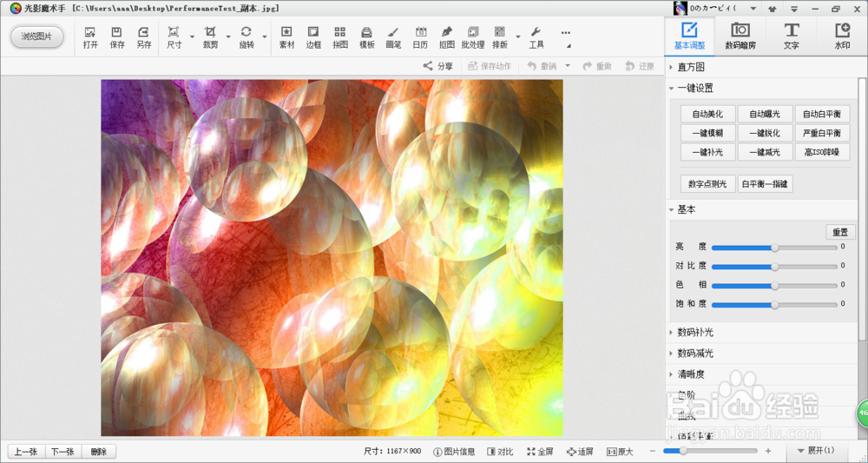Click the 删除 (delete) button
Screen dimensions: 868x463
pyautogui.click(x=99, y=452)
